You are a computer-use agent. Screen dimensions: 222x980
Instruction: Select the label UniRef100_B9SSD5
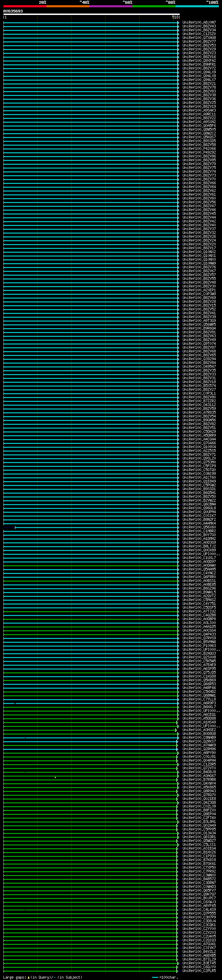point(199,141)
